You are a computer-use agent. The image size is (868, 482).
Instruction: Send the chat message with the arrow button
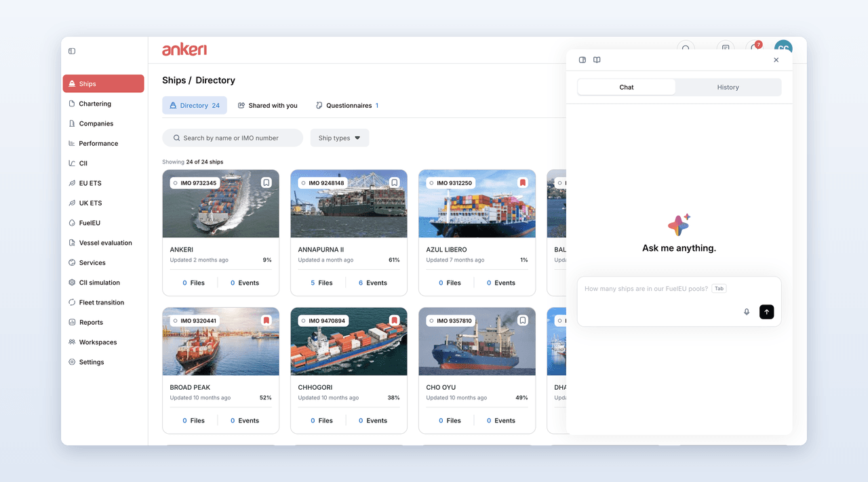coord(766,312)
